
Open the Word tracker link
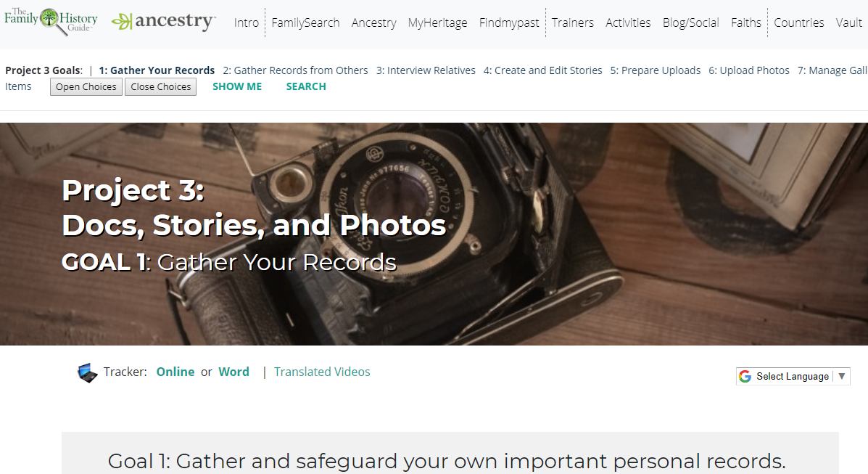(233, 372)
